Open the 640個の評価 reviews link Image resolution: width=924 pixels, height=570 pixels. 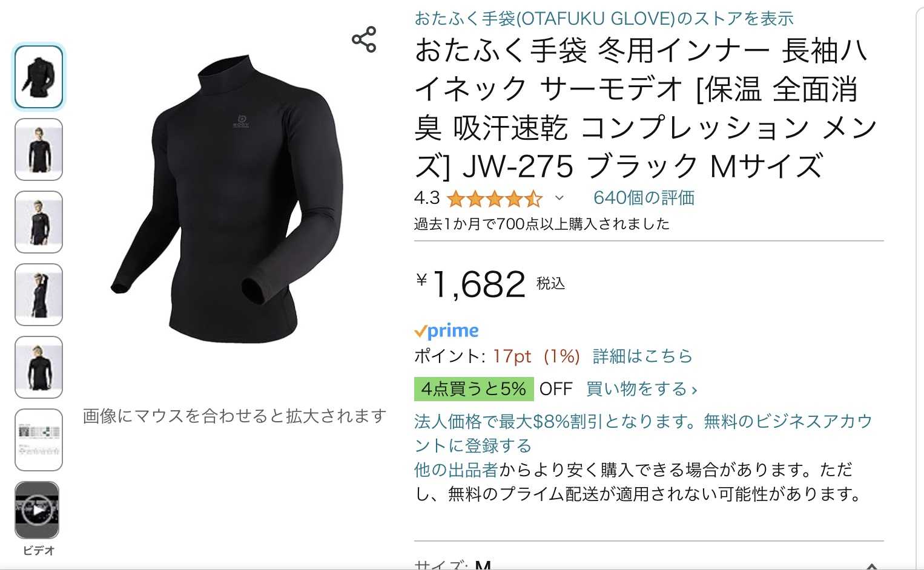(644, 198)
